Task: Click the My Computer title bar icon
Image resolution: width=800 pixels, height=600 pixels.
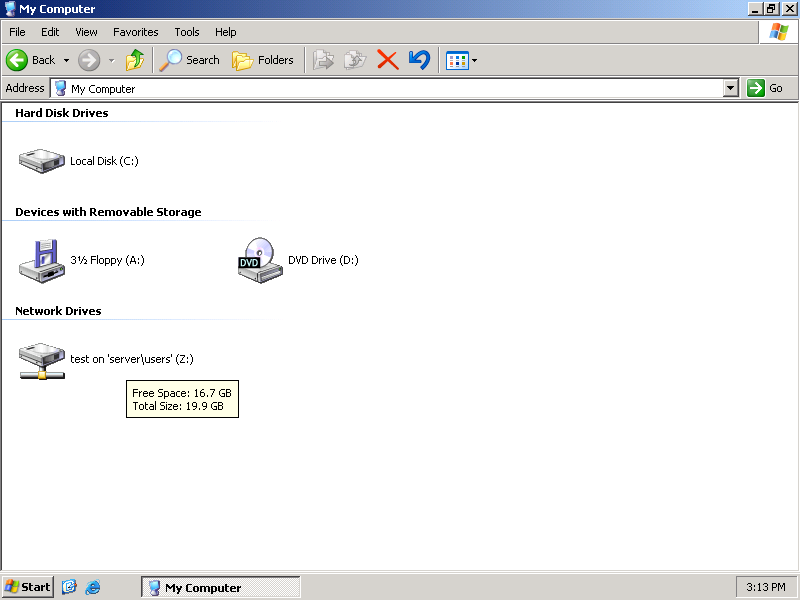Action: [10, 9]
